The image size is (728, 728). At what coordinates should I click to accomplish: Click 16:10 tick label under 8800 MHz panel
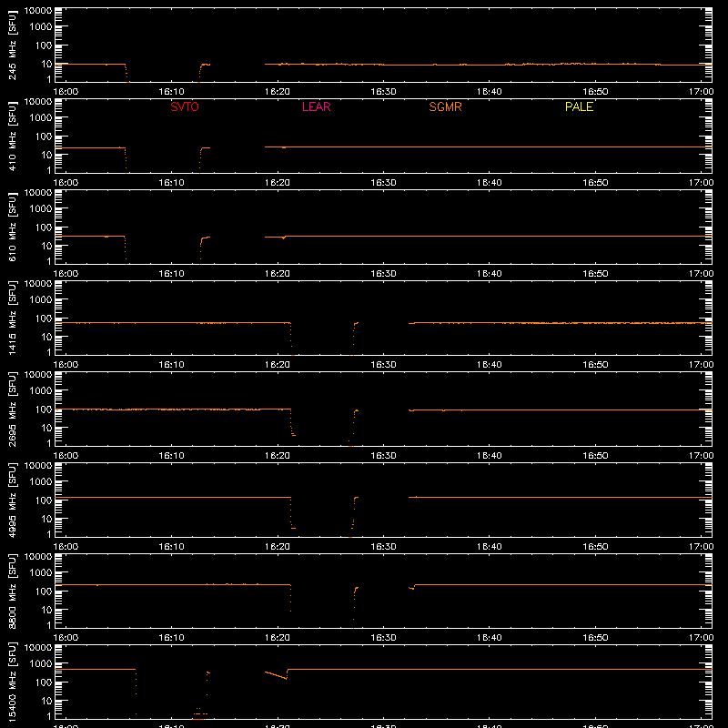(171, 638)
